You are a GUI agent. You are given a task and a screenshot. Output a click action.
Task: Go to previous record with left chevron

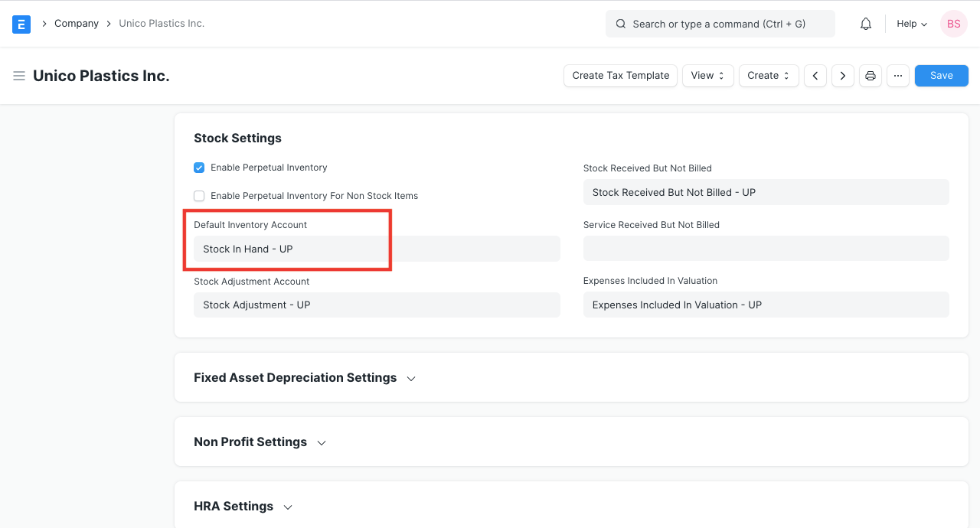[x=815, y=75]
